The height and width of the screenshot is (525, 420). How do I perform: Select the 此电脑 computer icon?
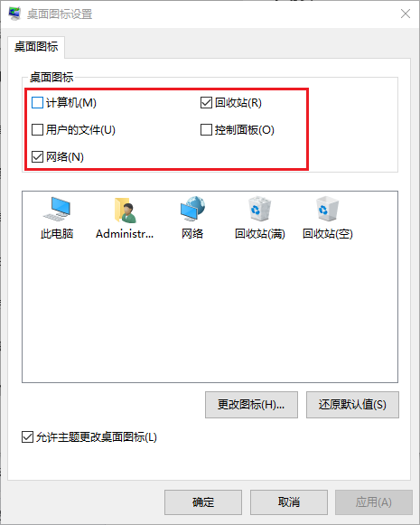(57, 210)
